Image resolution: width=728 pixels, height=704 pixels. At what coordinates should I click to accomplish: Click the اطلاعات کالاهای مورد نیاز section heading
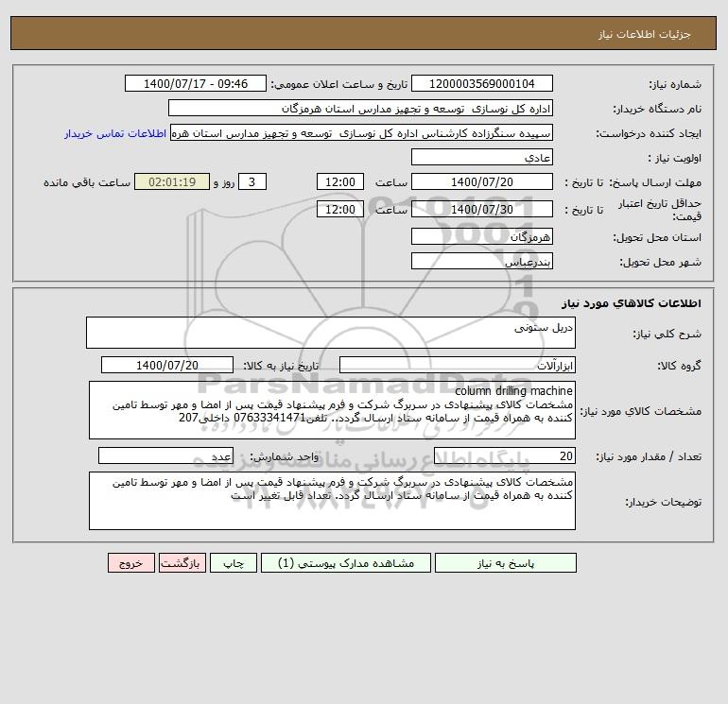point(631,303)
